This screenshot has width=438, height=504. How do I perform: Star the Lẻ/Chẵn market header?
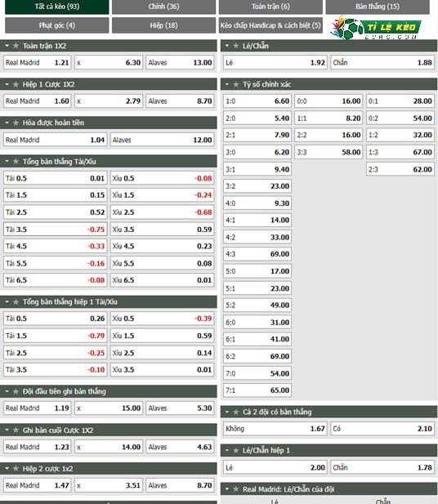click(235, 46)
